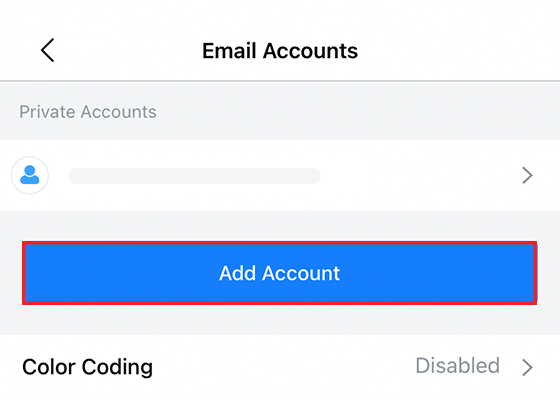The image size is (560, 400).
Task: Return to previous screen via back chevron
Action: tap(48, 50)
